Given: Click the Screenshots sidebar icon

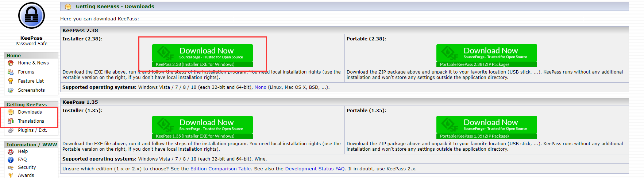Looking at the screenshot, I should (11, 90).
